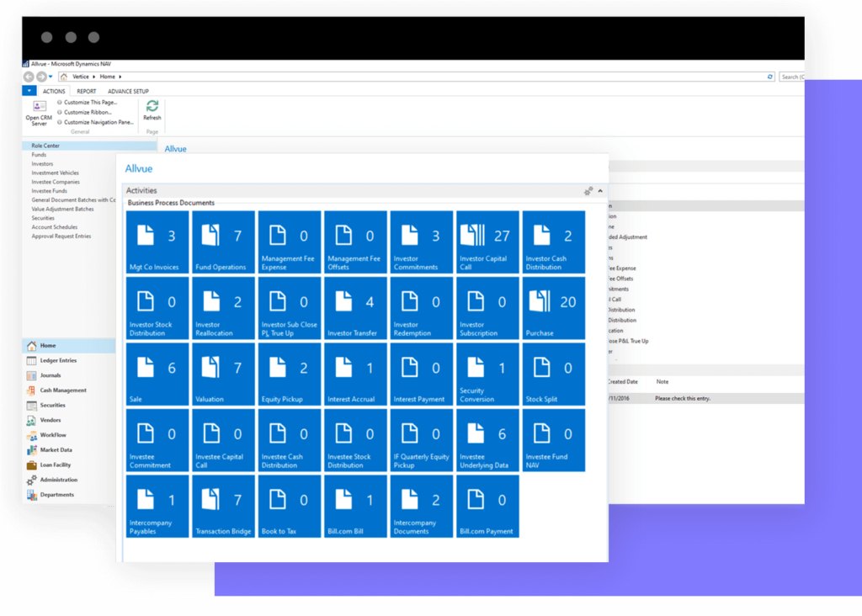
Task: Open Activities customize gear icon
Action: click(x=588, y=191)
